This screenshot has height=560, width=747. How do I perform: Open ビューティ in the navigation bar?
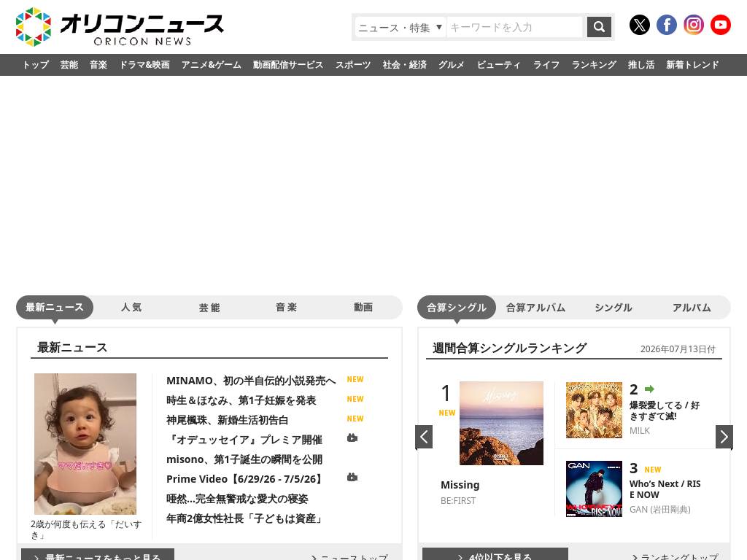point(498,65)
